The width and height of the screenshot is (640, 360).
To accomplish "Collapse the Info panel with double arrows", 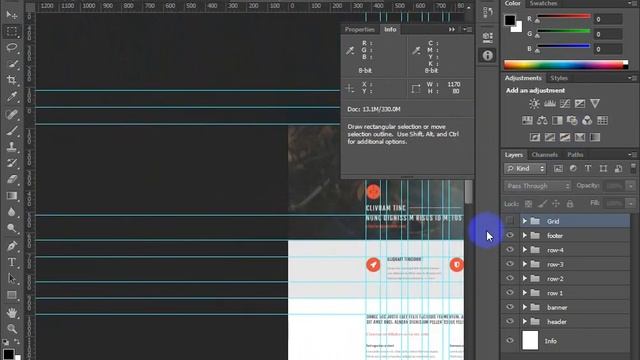I will [x=452, y=29].
